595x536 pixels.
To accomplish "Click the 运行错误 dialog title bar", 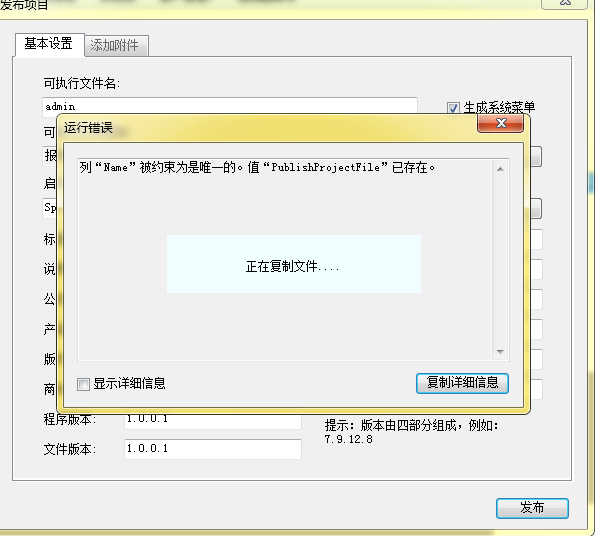I will [266, 127].
